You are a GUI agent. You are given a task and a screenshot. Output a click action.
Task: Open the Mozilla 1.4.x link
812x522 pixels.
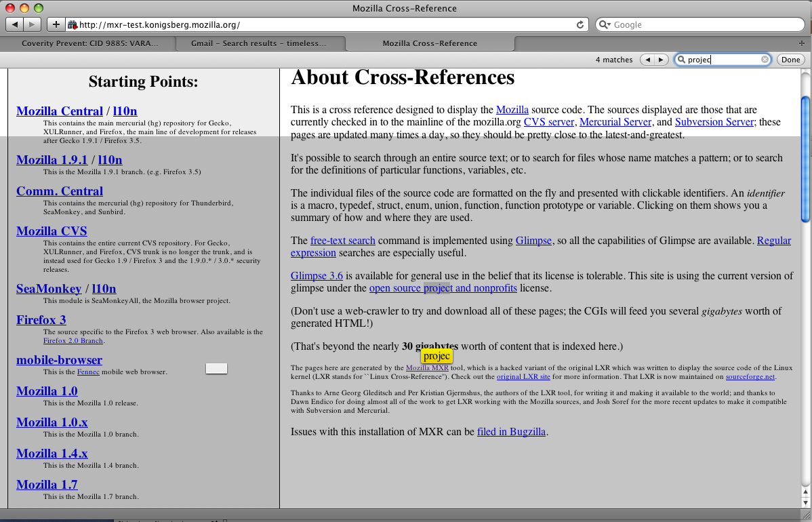(x=52, y=454)
